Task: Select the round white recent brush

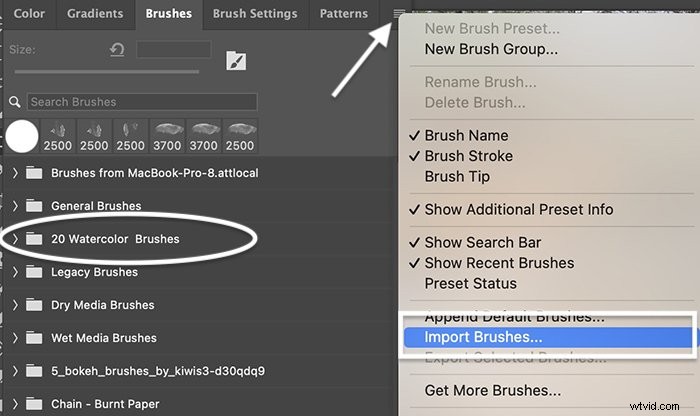Action: tap(21, 136)
